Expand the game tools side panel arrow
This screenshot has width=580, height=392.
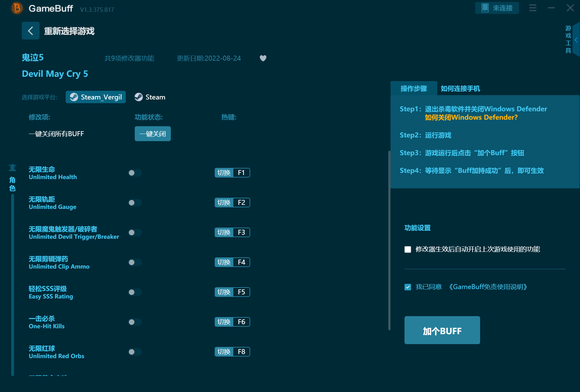[x=576, y=40]
